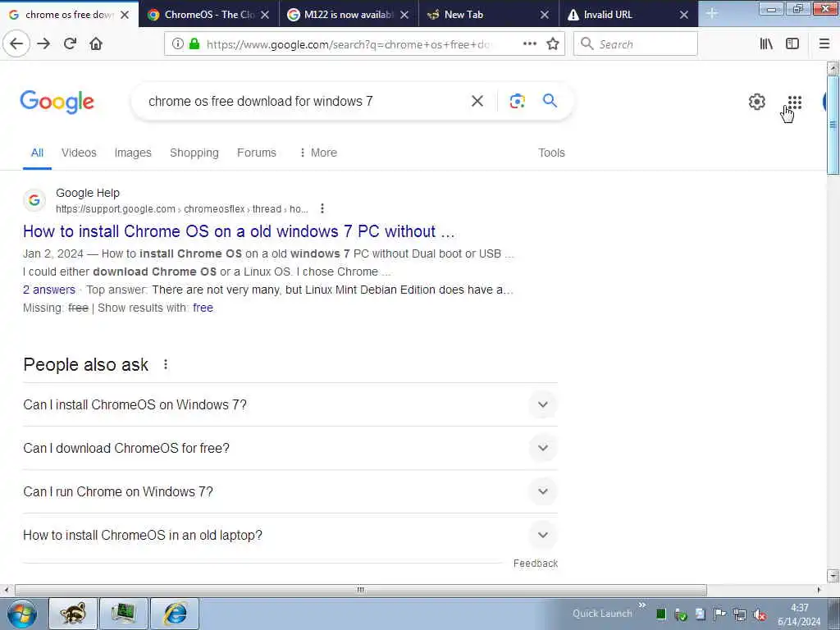Open the browser hamburger menu
Screen dimensions: 840x630
pyautogui.click(x=824, y=44)
